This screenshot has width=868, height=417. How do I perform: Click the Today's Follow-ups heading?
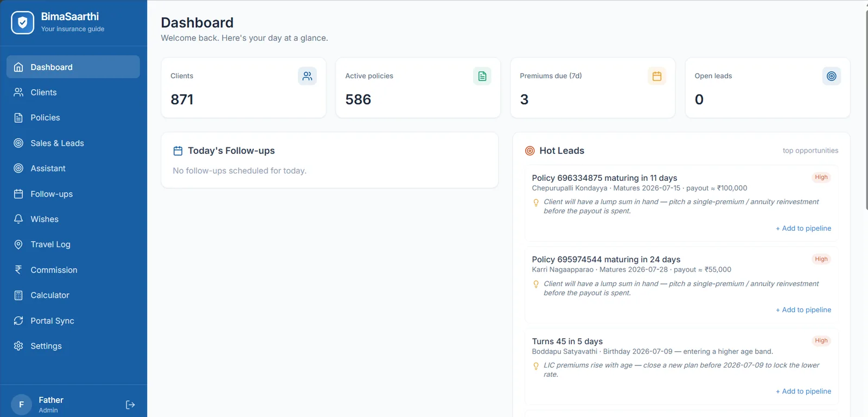[231, 150]
